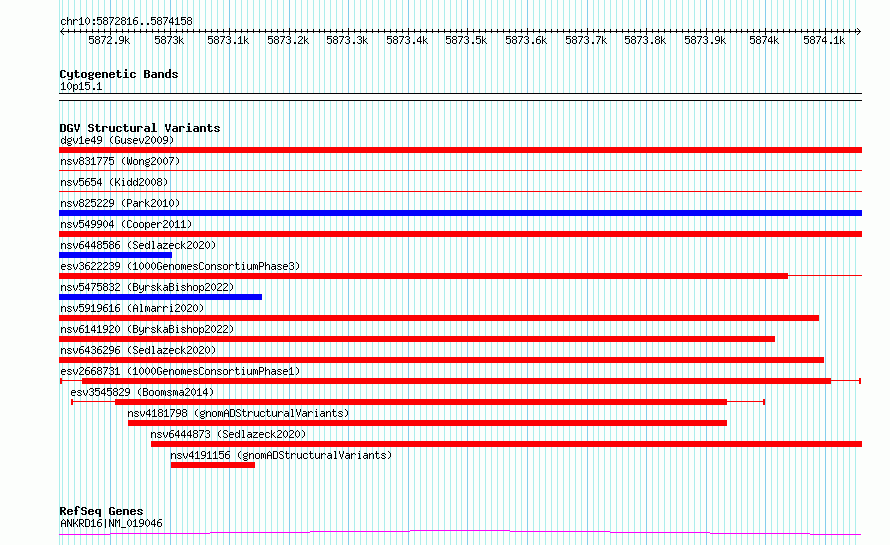Click the 5873.9k ruler mark
This screenshot has height=545, width=890.
click(x=705, y=40)
